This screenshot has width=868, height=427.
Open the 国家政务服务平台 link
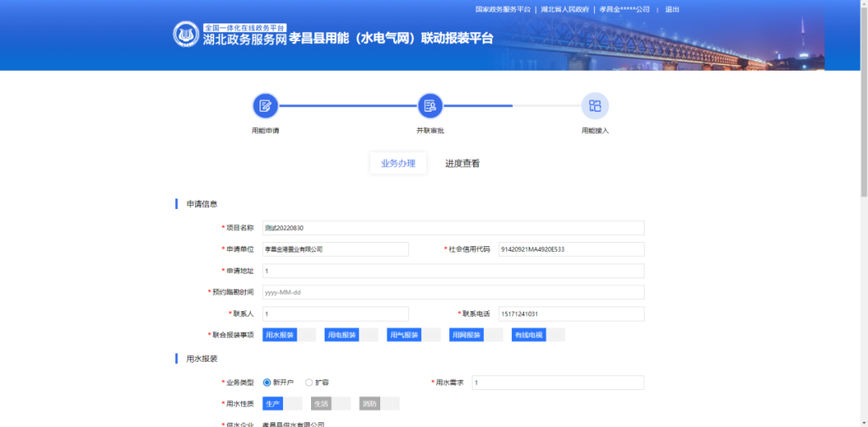[503, 10]
